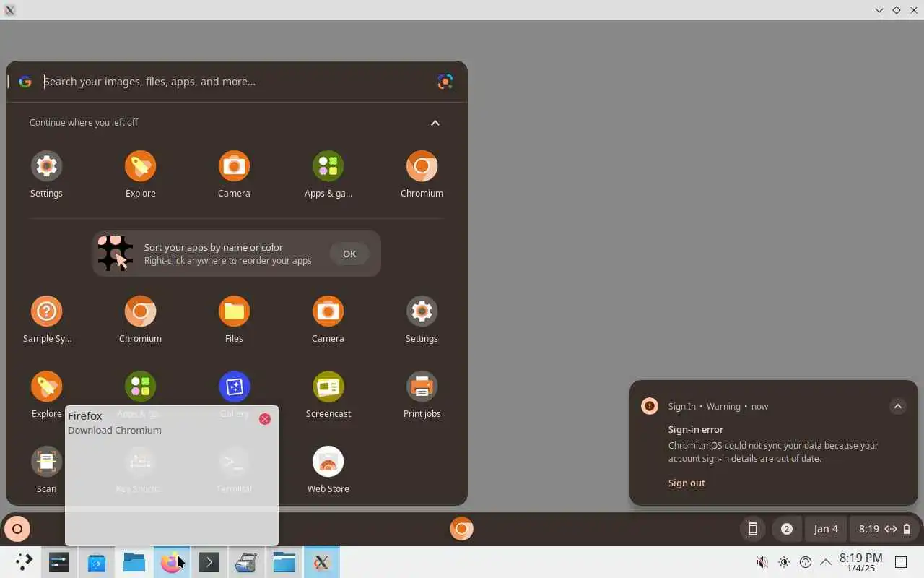
Task: Collapse the Continue where you left off section
Action: (x=435, y=123)
